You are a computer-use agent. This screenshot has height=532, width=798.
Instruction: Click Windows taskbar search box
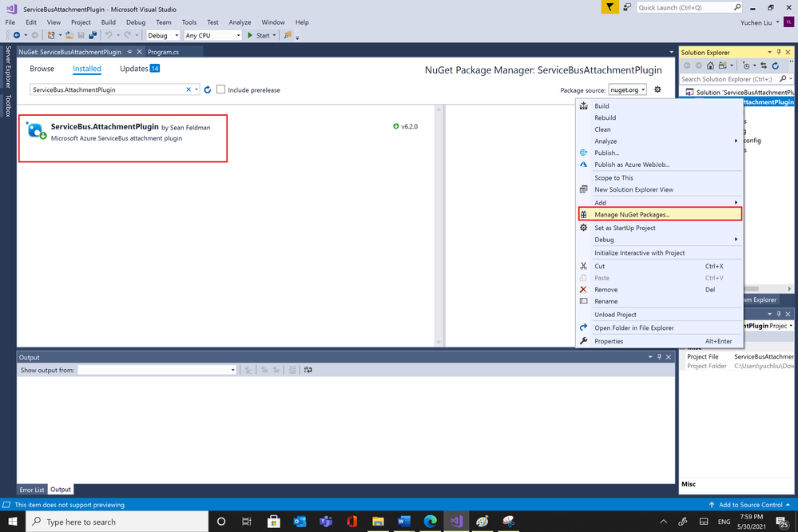(x=117, y=522)
